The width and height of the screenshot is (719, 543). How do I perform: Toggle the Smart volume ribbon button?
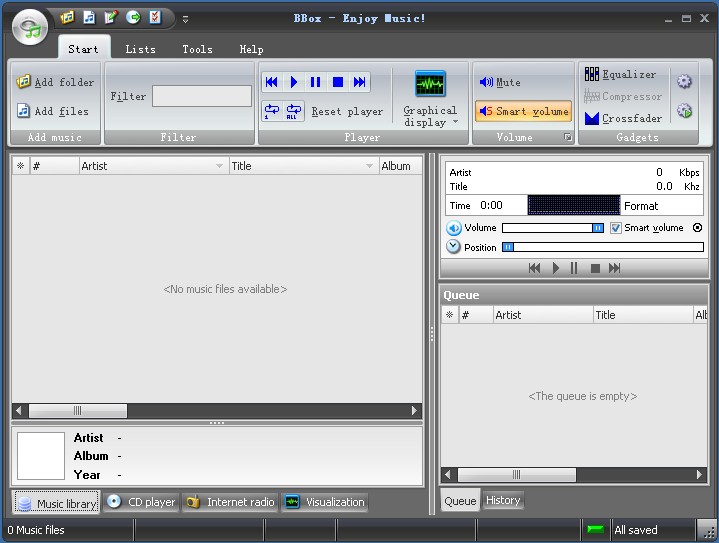coord(523,111)
